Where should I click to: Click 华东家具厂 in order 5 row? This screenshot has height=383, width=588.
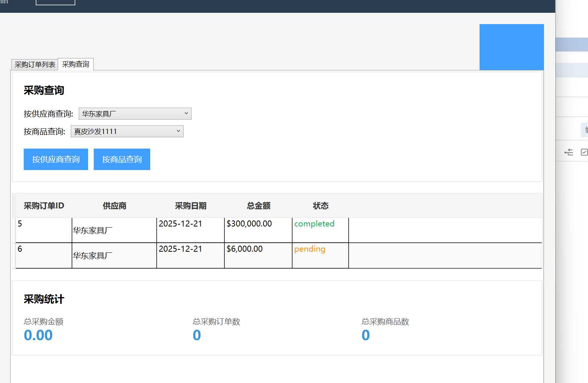(x=93, y=231)
